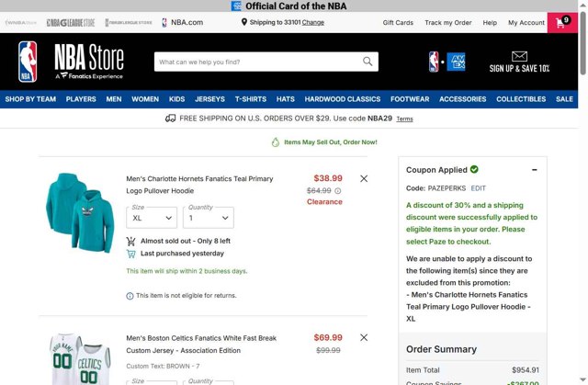Open the Size XL dropdown for the hoodie
Viewport: 588px width, 385px height.
click(152, 218)
